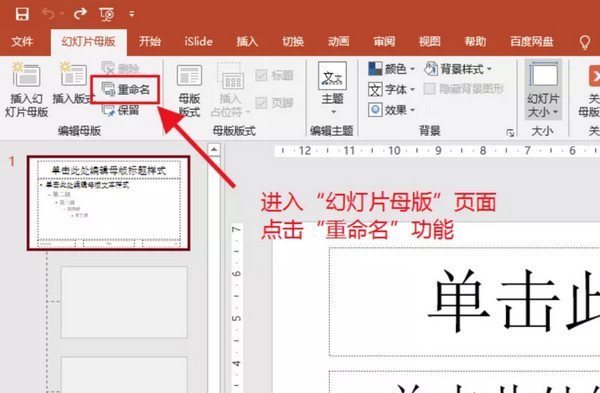Open the 百度网盘 tab
The width and height of the screenshot is (600, 393).
532,41
